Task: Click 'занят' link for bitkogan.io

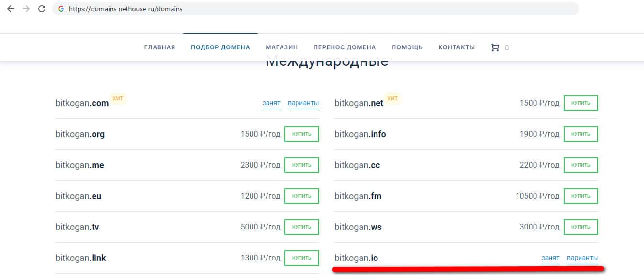Action: [550, 258]
